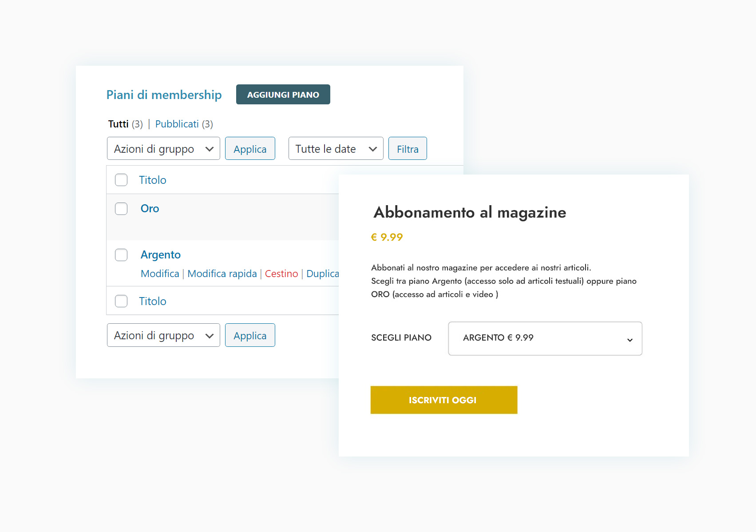Image resolution: width=756 pixels, height=532 pixels.
Task: Toggle the select-all checkbox in header row
Action: [121, 180]
